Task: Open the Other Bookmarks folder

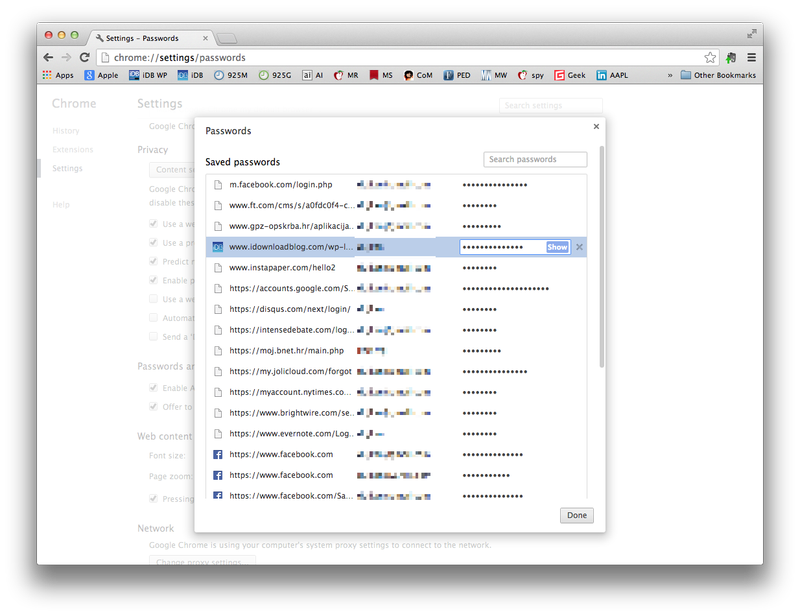Action: (x=718, y=75)
